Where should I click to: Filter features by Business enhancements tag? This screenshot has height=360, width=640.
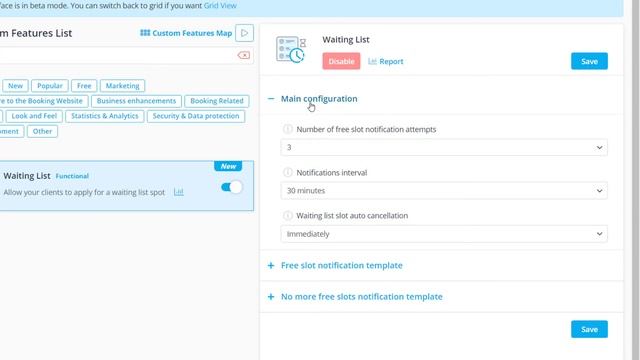coord(136,101)
